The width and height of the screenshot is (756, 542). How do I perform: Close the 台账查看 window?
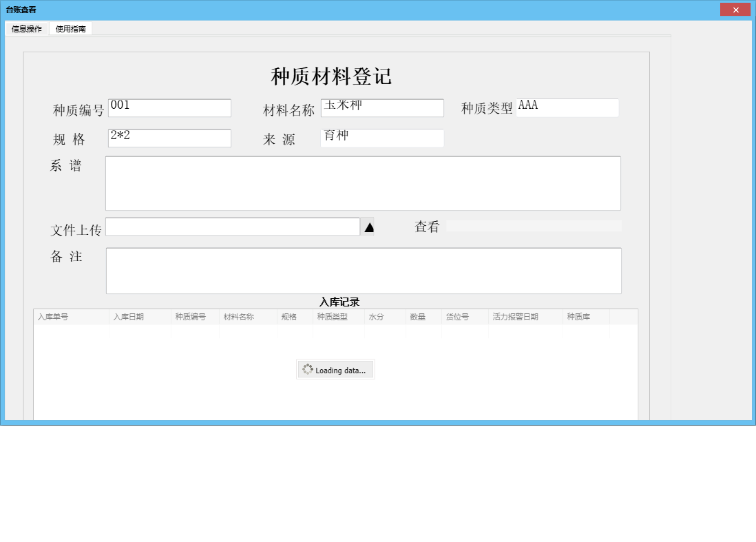pyautogui.click(x=735, y=10)
